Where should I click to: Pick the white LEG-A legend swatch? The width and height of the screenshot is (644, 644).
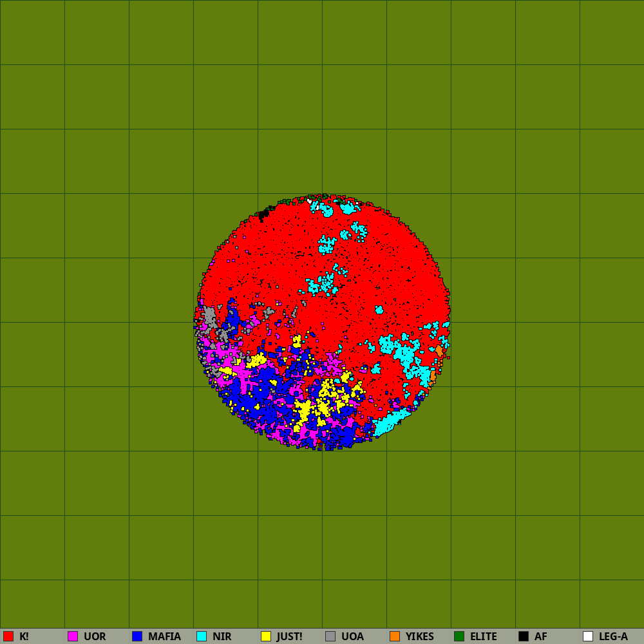pos(588,636)
